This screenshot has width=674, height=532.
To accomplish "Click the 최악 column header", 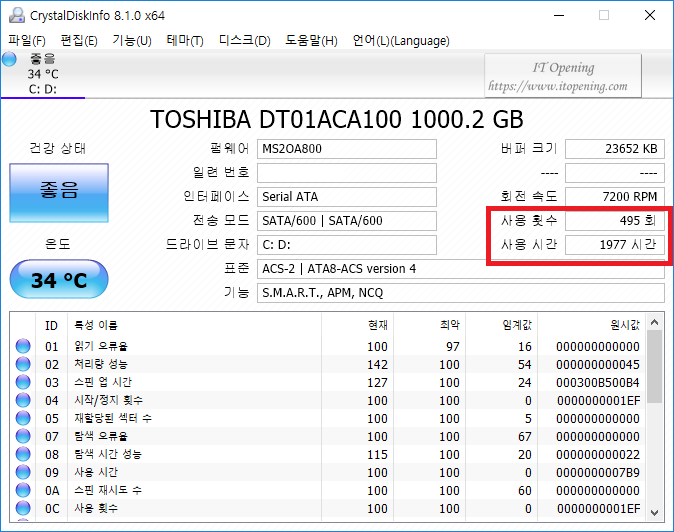I will coord(429,325).
